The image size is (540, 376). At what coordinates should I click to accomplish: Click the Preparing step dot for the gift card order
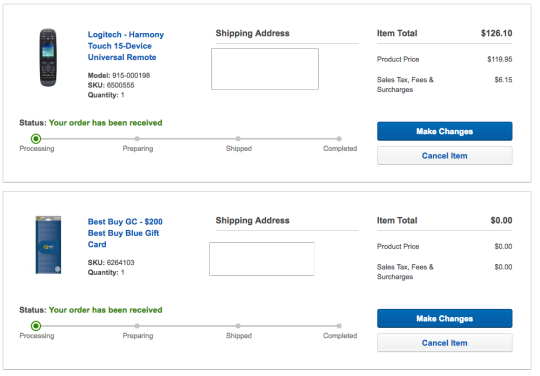click(137, 326)
